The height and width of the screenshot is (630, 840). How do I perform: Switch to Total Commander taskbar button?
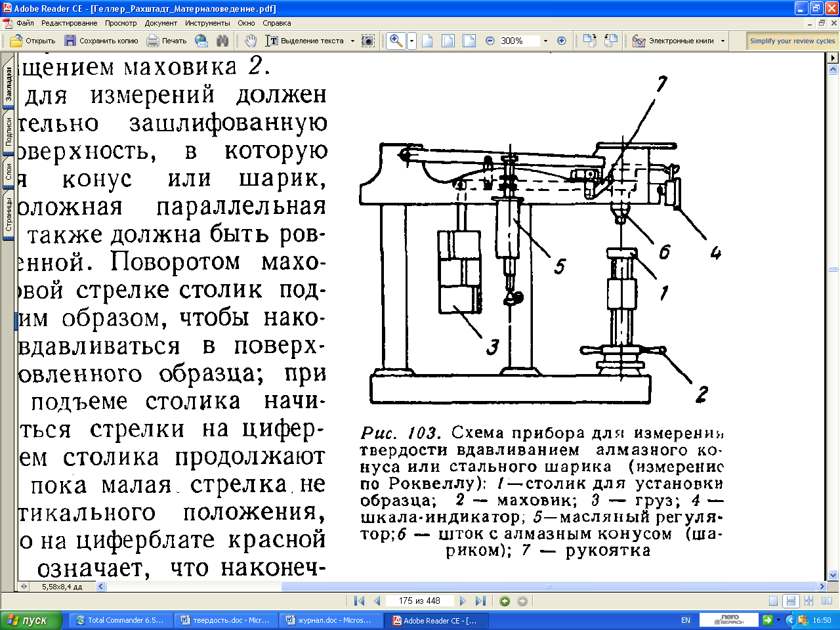tap(120, 620)
